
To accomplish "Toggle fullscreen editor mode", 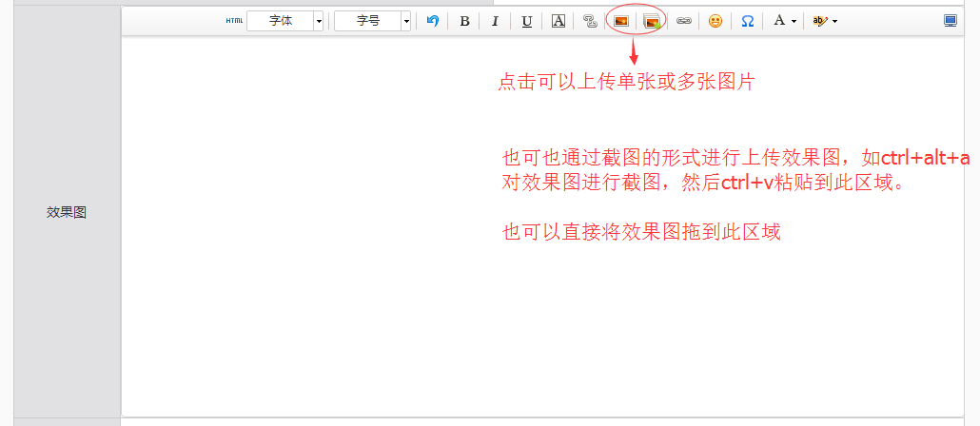I will pos(950,21).
